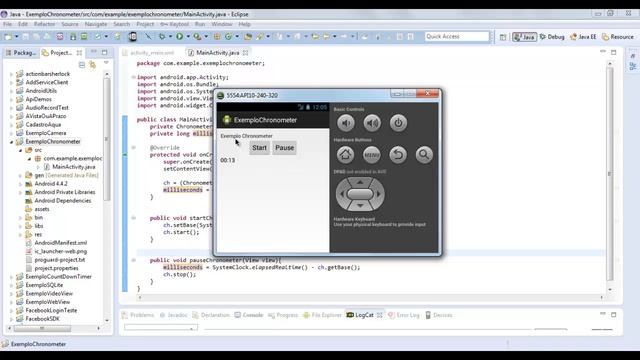Screen dimensions: 640x360
Task: Click the DPAD right arrow in emulator
Action: tap(379, 194)
